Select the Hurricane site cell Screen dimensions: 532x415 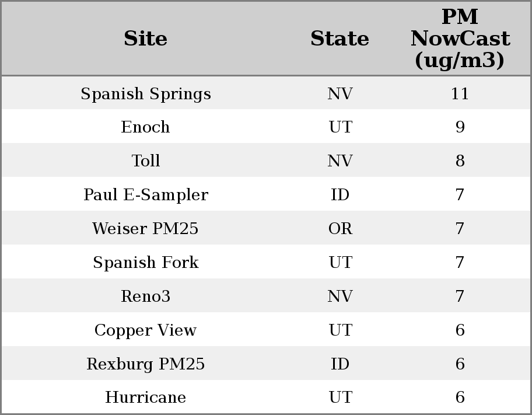145,397
